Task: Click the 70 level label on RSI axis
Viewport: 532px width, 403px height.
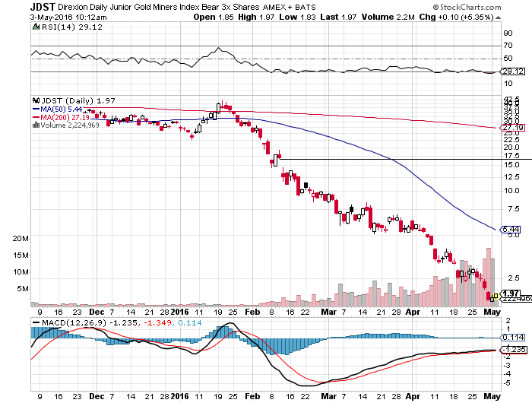Action: 508,45
